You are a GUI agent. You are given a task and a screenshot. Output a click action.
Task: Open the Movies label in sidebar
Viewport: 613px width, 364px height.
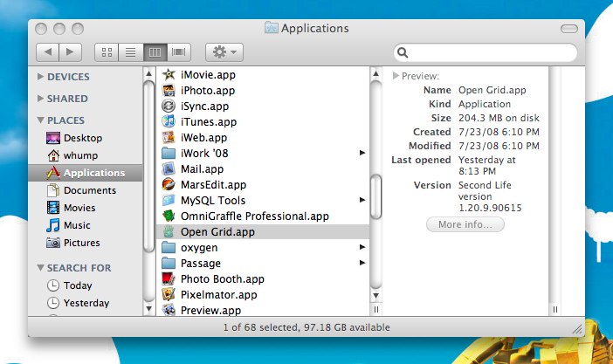click(x=79, y=208)
